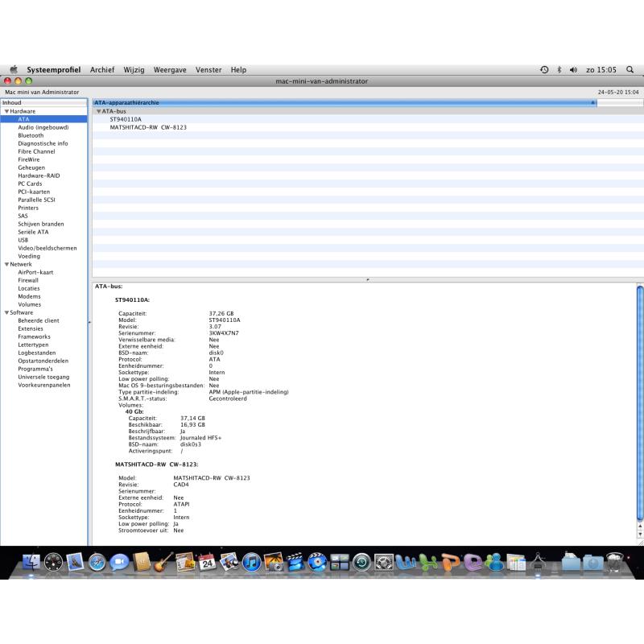This screenshot has width=644, height=644.
Task: Open Microsoft Messenger in the dock
Action: point(494,562)
